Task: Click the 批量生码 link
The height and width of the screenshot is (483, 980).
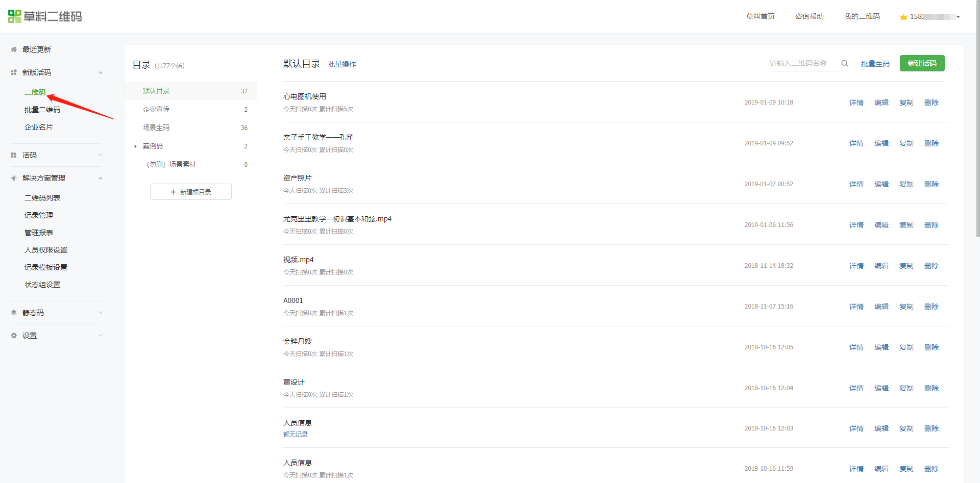Action: [x=875, y=64]
